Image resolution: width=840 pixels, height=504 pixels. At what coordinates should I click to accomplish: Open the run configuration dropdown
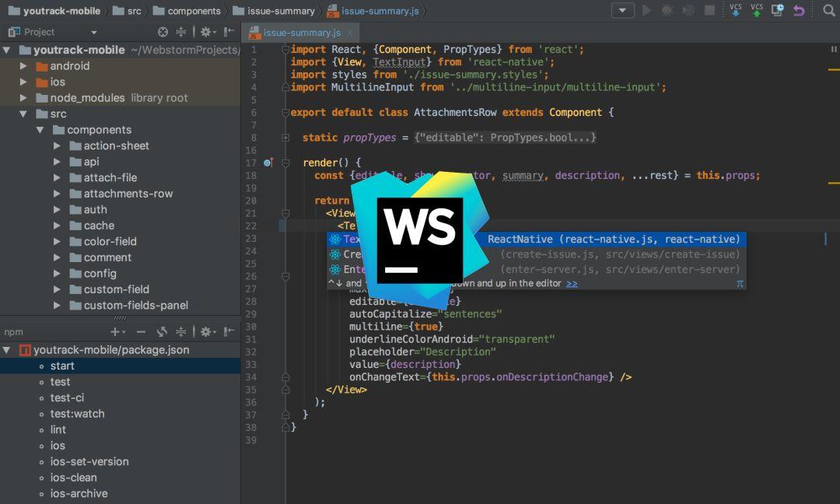(622, 10)
